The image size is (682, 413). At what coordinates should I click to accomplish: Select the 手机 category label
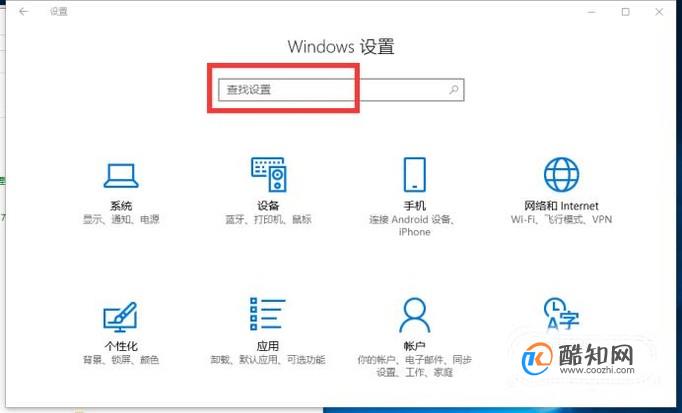[415, 206]
